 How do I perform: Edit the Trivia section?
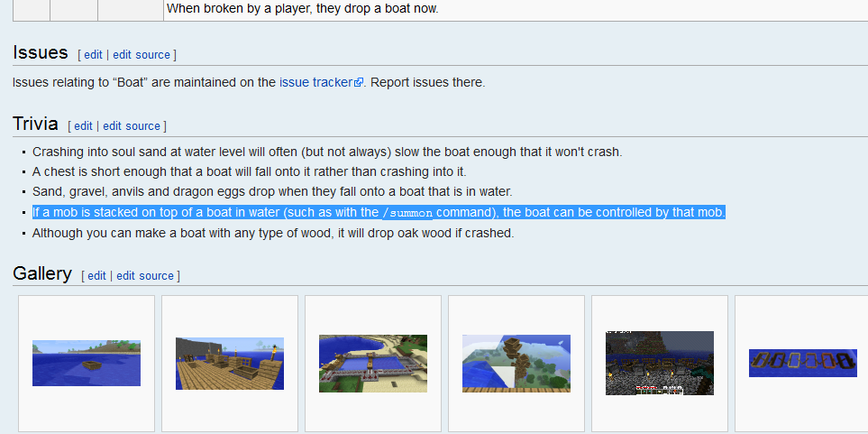[x=83, y=125]
